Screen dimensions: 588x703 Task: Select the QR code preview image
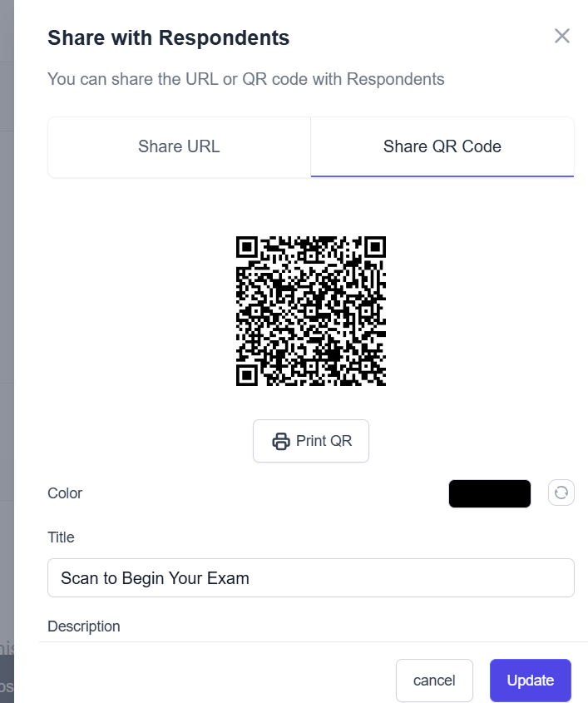(x=310, y=311)
